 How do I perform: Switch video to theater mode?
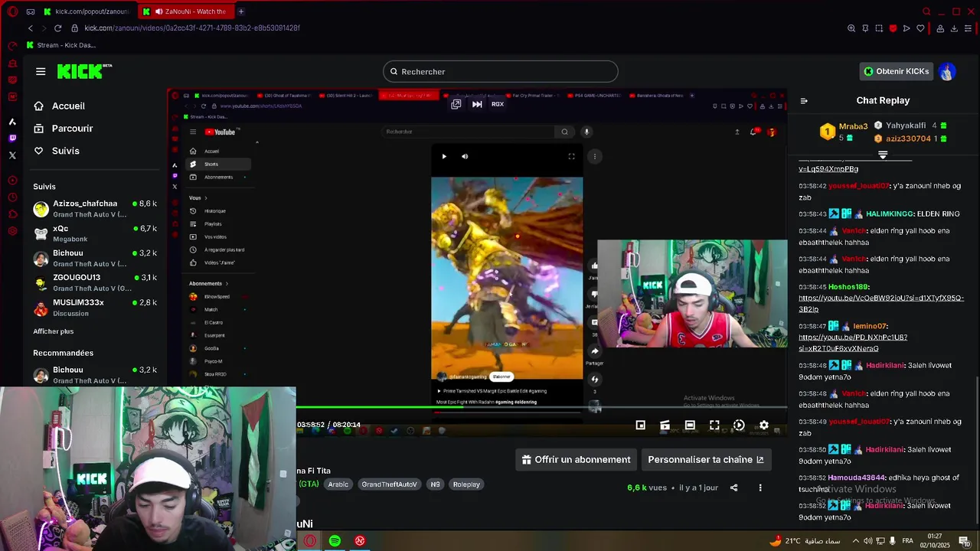[x=690, y=425]
